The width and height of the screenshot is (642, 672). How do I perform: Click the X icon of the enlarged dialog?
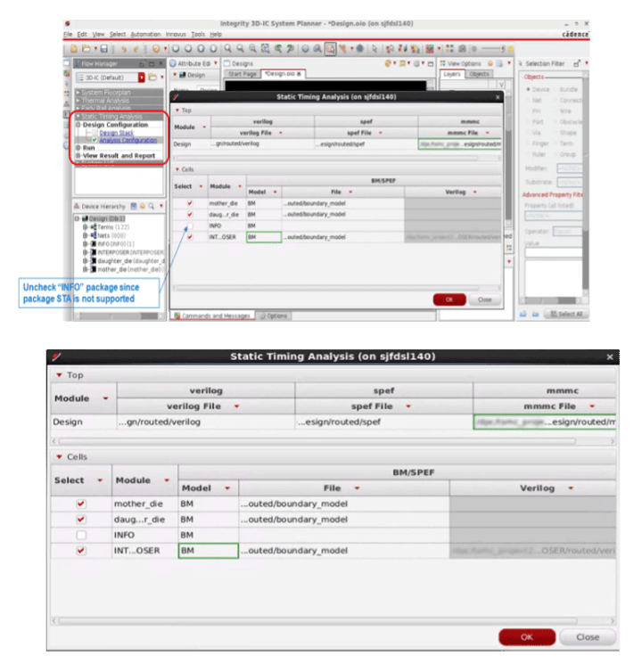click(610, 356)
